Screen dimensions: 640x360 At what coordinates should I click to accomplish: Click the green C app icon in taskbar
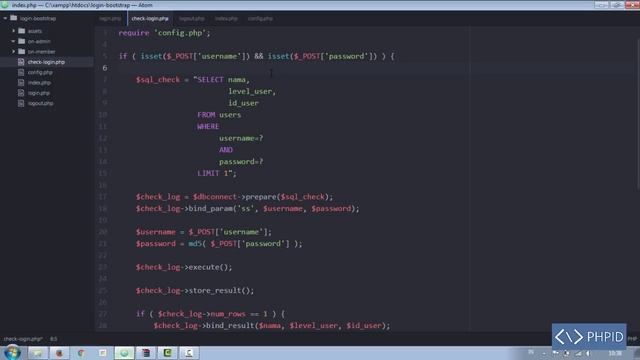coord(167,353)
